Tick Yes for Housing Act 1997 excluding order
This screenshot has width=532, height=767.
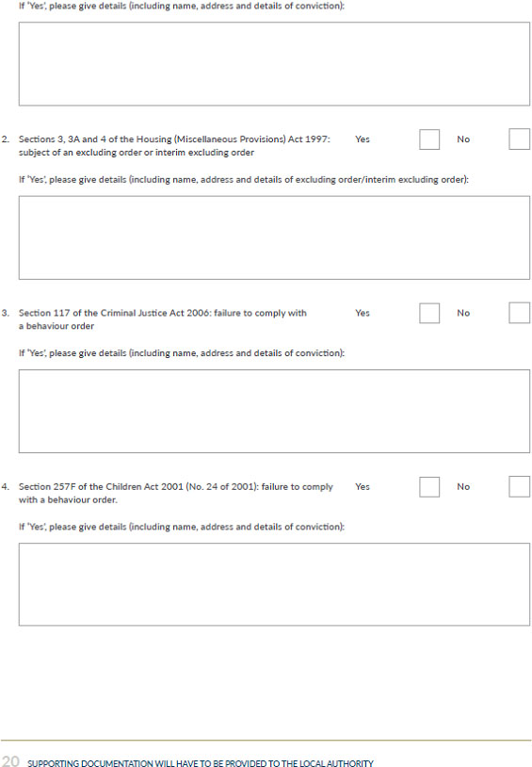tap(429, 139)
